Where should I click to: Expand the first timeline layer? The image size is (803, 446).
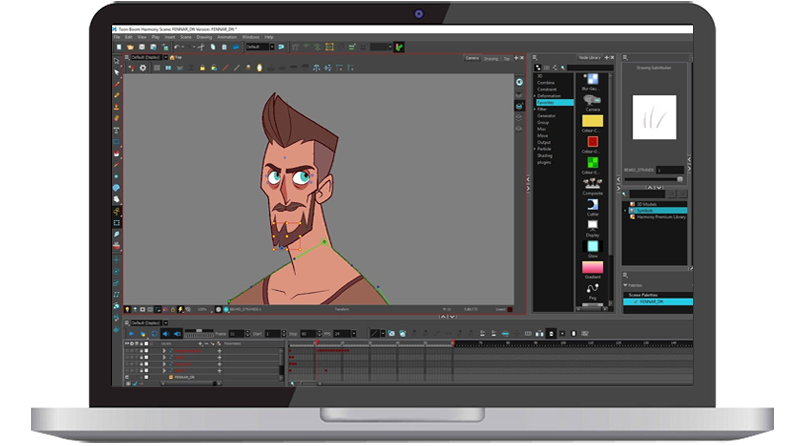[x=164, y=351]
